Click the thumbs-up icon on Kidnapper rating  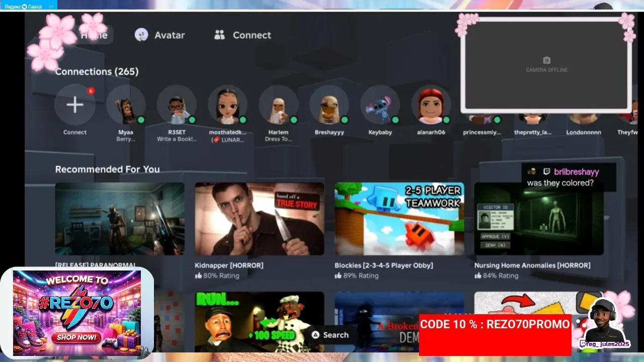click(198, 276)
